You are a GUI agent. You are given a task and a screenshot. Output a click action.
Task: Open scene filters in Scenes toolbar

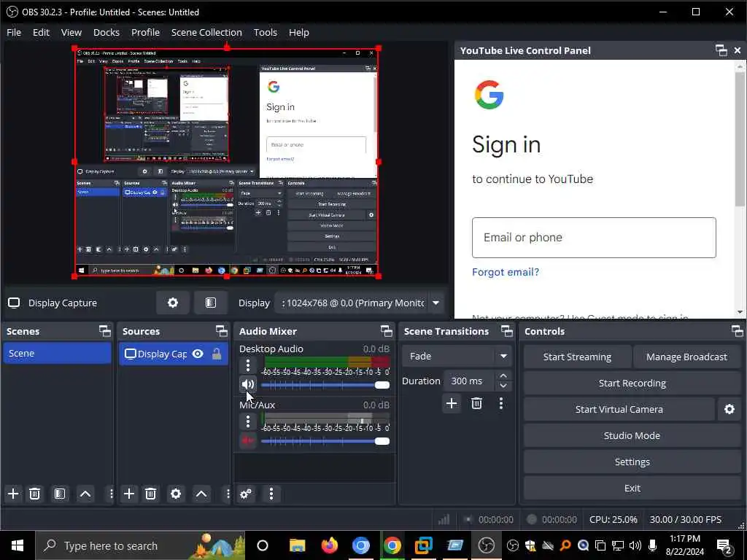pos(60,494)
